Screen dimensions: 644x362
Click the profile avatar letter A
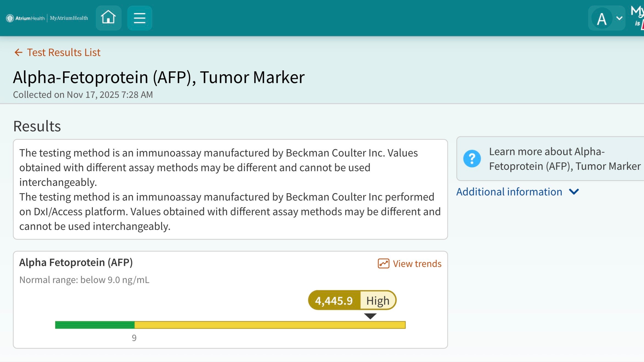click(x=602, y=19)
